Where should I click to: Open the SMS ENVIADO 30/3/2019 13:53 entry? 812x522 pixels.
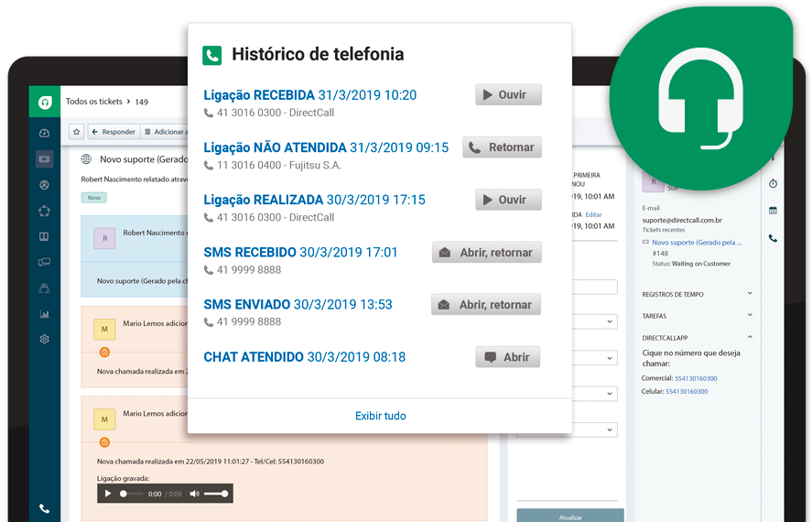click(x=298, y=304)
